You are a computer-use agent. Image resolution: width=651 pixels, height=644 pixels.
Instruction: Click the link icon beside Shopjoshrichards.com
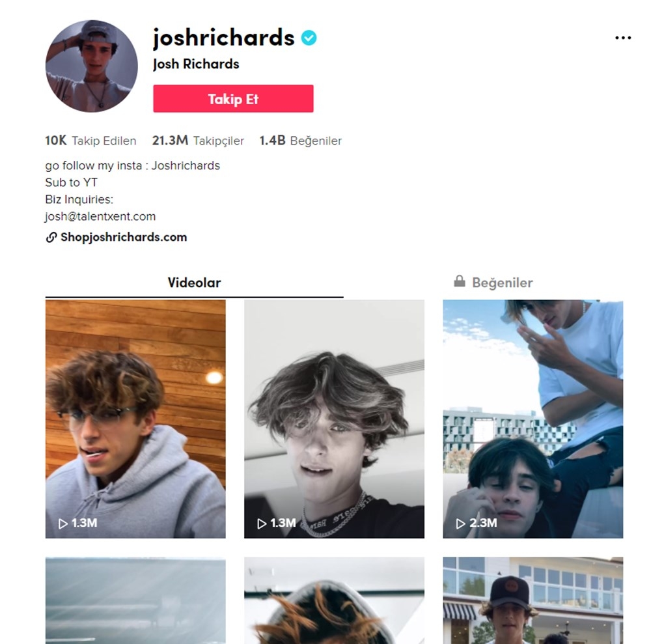pos(51,237)
